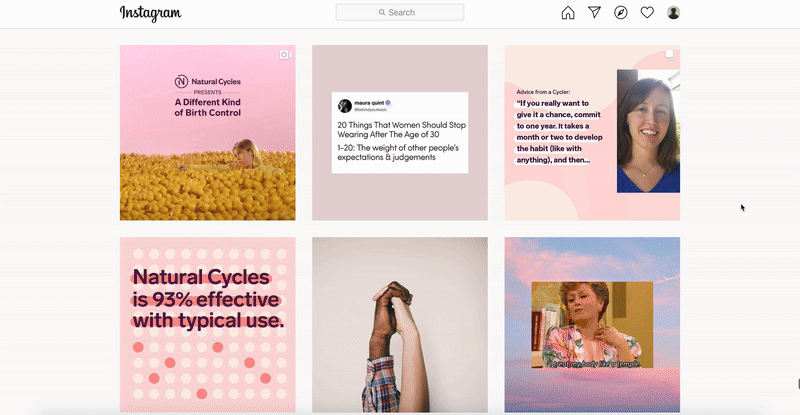The height and width of the screenshot is (415, 800).
Task: Go to the Home feed icon
Action: pyautogui.click(x=568, y=13)
